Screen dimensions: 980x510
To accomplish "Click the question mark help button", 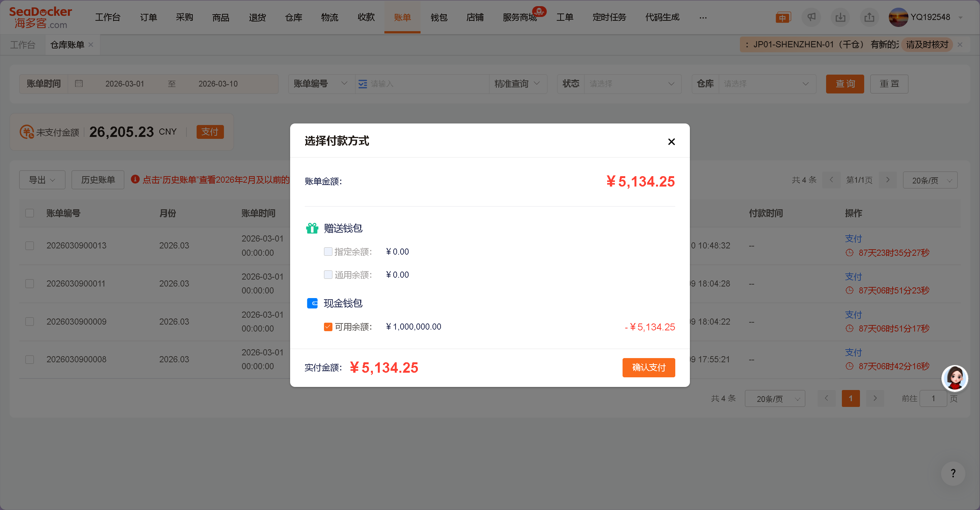I will tap(953, 473).
